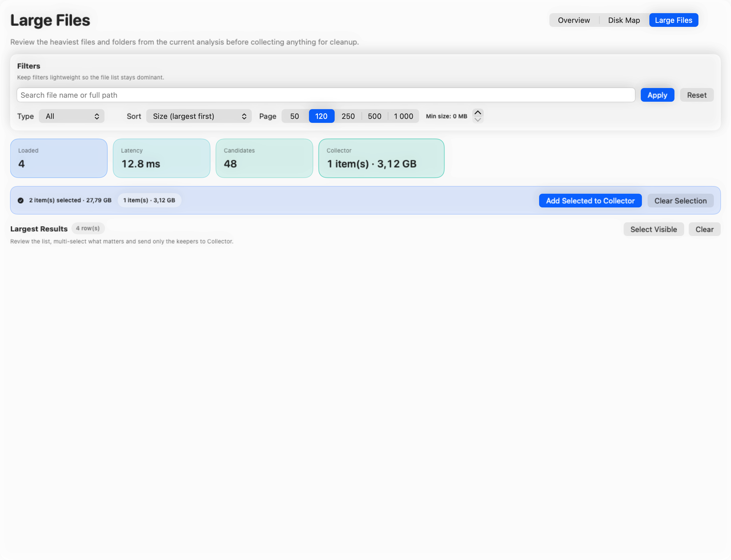Set page size to 50

pyautogui.click(x=294, y=116)
